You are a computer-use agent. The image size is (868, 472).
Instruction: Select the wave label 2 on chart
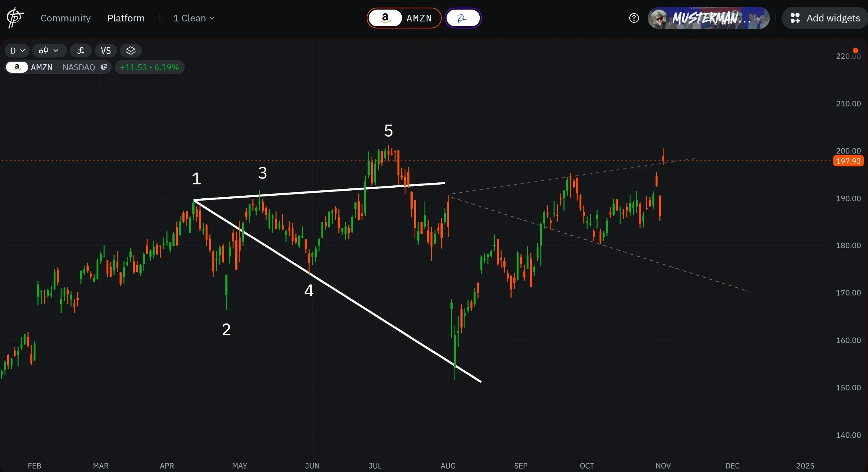pos(226,329)
